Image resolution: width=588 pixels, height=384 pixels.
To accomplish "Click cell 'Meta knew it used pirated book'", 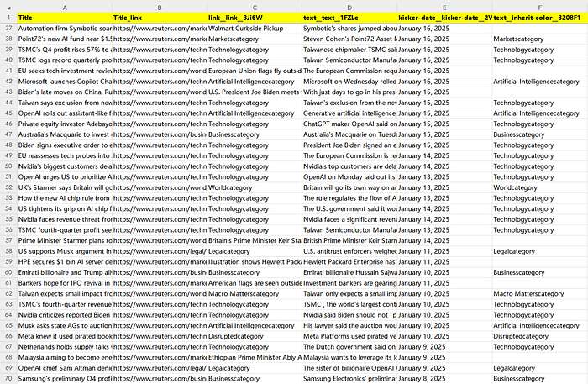I will [65, 336].
